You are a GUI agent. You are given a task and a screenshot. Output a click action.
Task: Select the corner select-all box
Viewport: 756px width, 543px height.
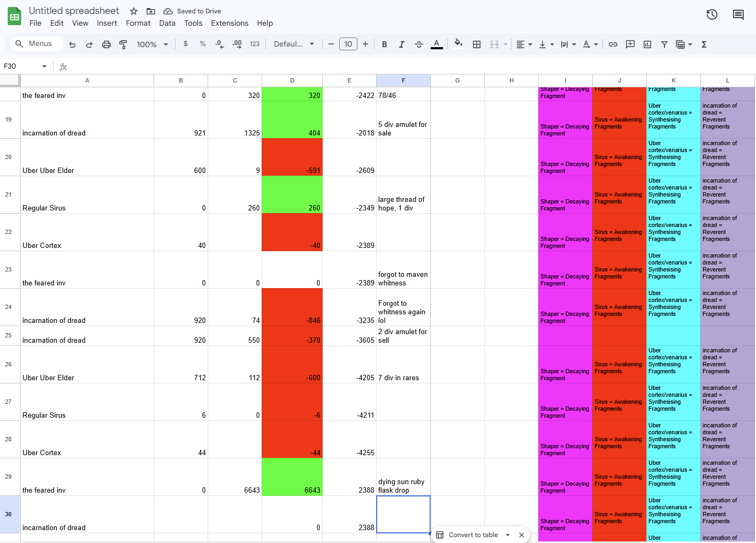(x=10, y=80)
